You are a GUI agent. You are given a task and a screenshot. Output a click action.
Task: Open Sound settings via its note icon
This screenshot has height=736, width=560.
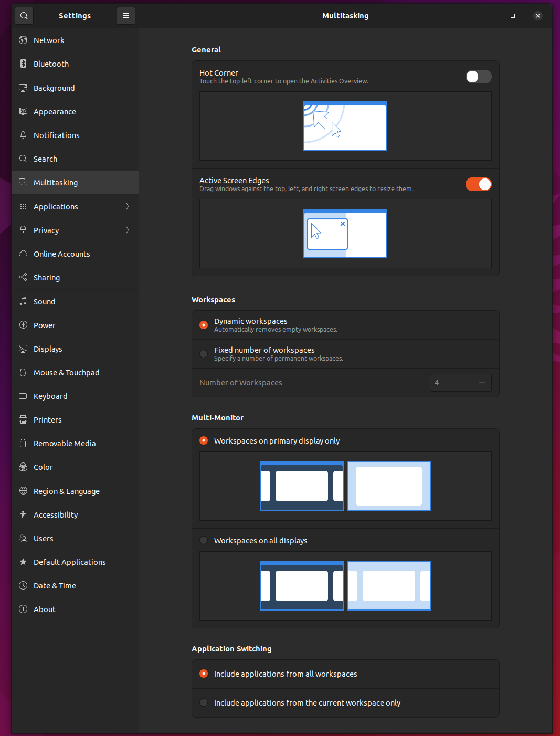click(x=23, y=301)
